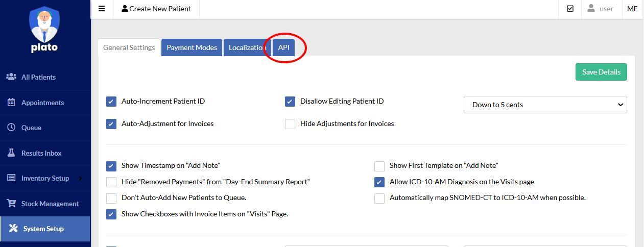The height and width of the screenshot is (247, 644).
Task: Click the Stock Management cart icon
Action: [11, 203]
